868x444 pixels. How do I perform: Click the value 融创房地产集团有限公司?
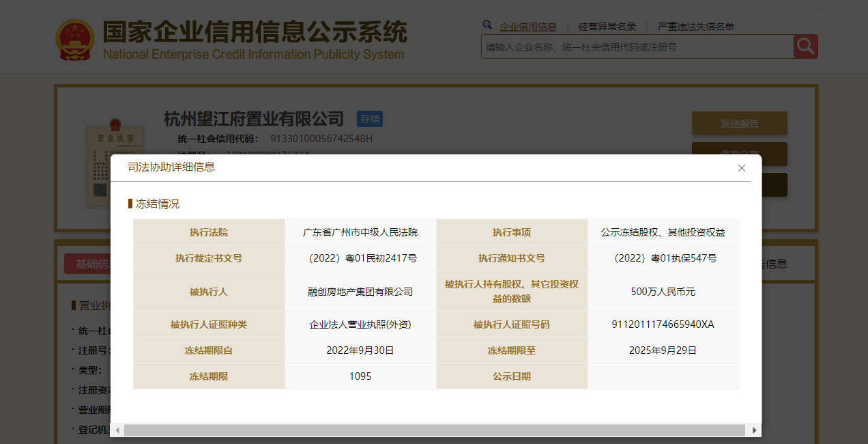tap(360, 292)
